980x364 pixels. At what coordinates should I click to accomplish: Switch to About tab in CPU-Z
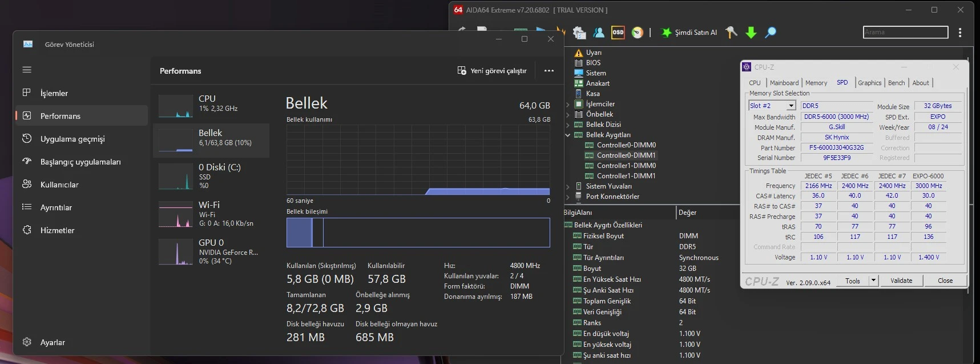coord(921,83)
